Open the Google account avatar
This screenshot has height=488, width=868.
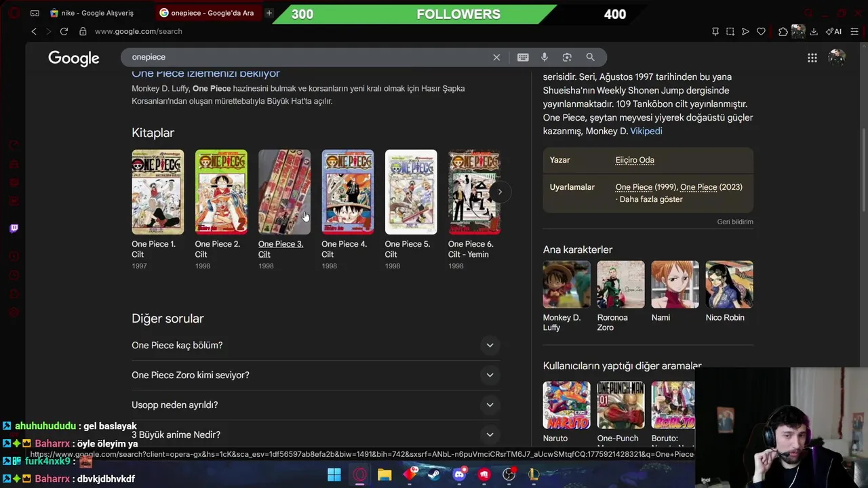pyautogui.click(x=837, y=58)
